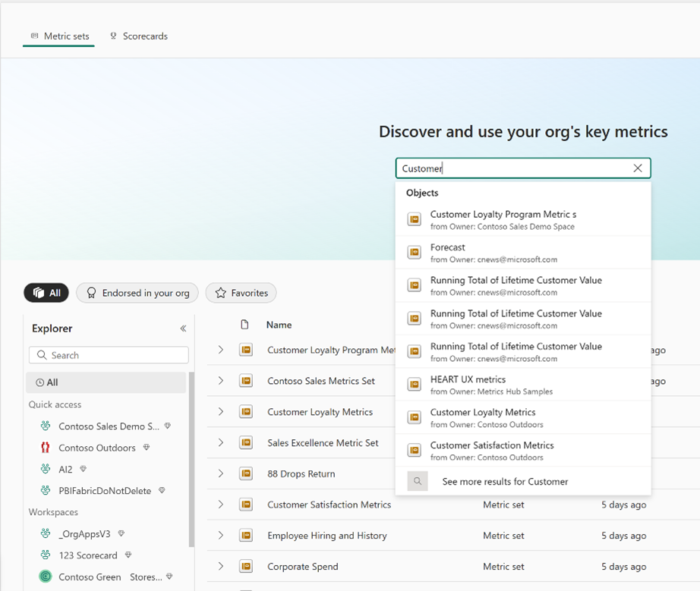Click the Name column header
Screen dimensions: 700x591
tap(279, 325)
